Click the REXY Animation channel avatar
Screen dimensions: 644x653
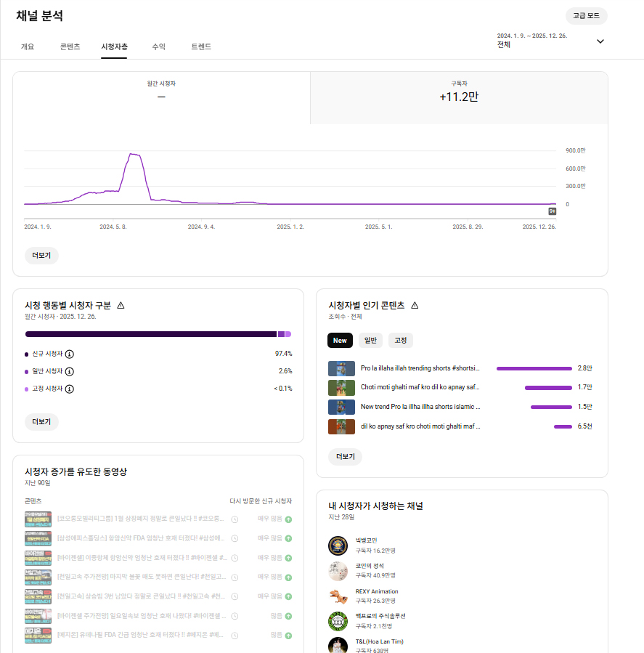coord(338,596)
